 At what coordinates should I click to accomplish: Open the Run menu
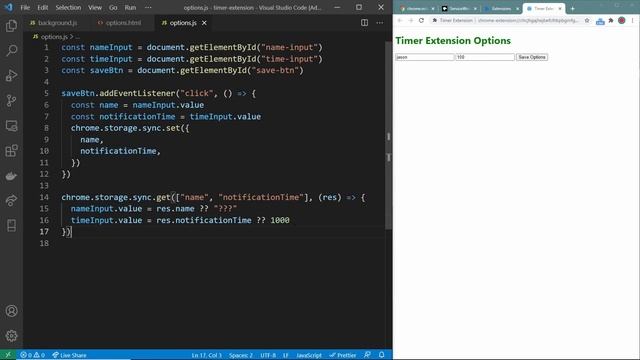[x=130, y=7]
